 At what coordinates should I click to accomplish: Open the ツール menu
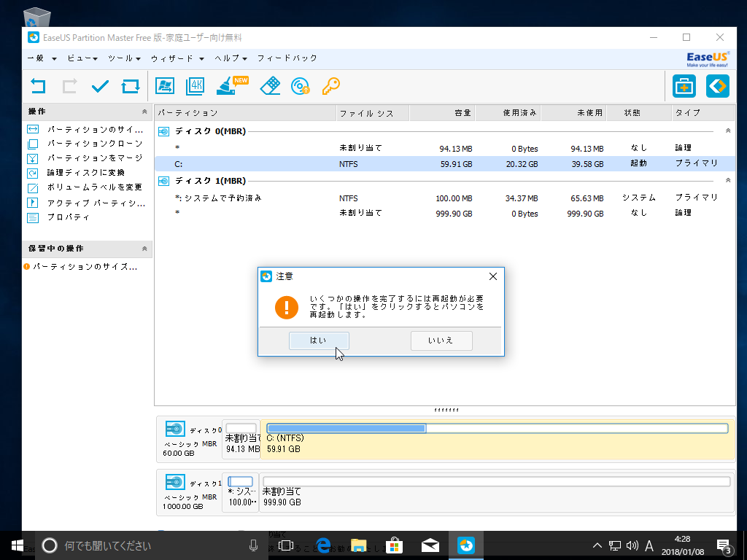coord(124,58)
